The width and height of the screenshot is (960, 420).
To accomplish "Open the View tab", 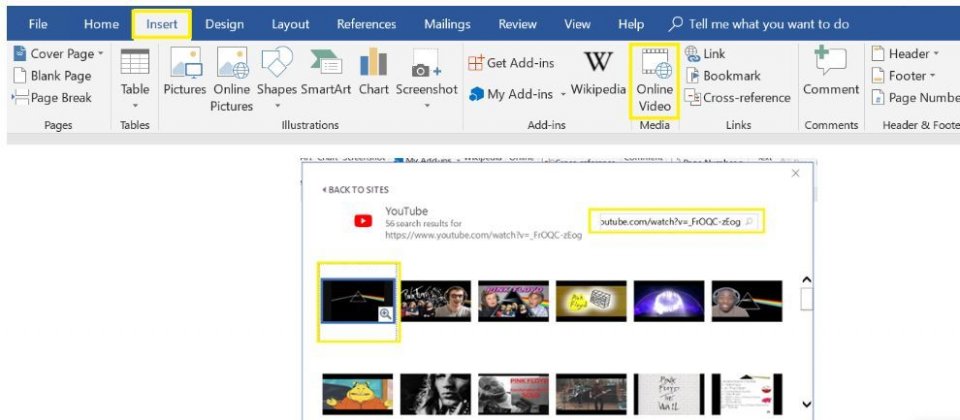I will (x=577, y=24).
